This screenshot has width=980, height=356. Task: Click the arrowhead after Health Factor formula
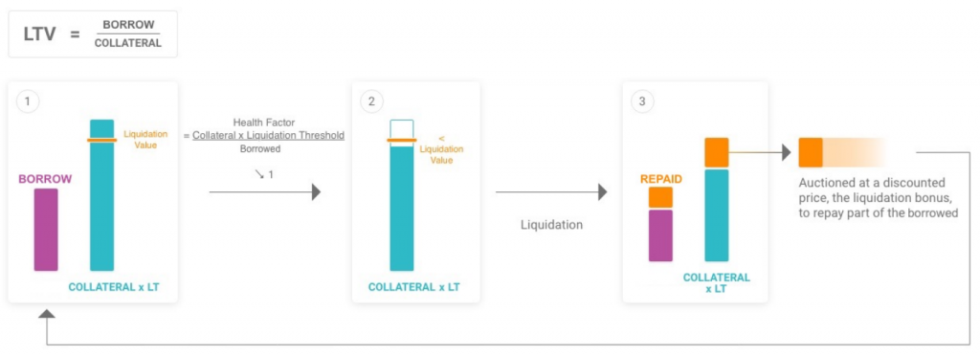click(x=316, y=192)
